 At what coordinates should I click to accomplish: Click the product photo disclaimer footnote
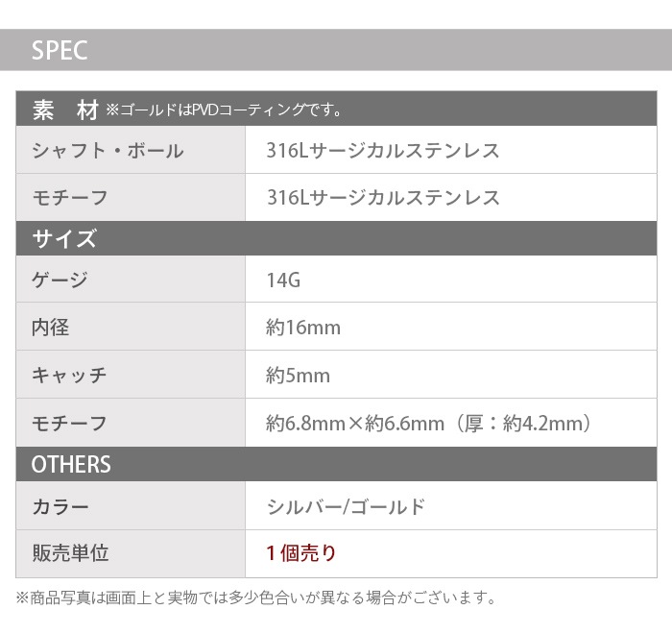pyautogui.click(x=255, y=597)
